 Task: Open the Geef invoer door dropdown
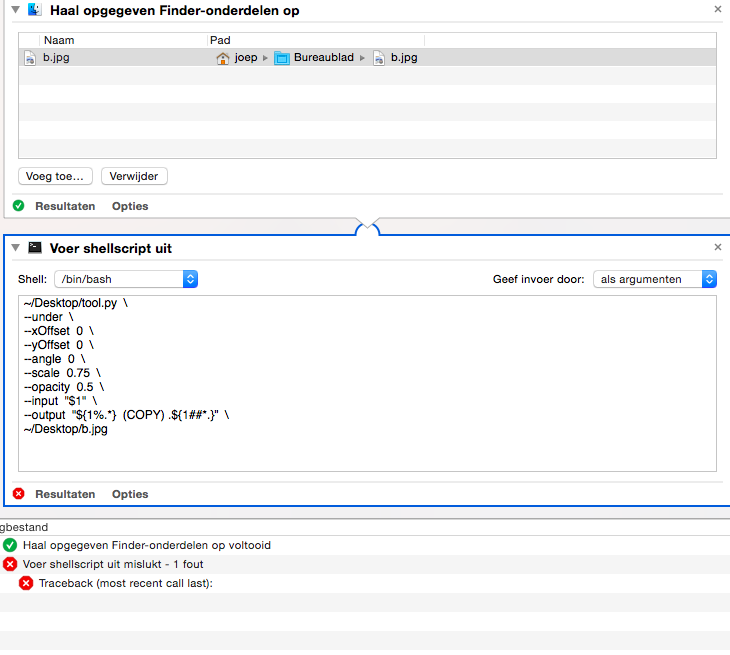tap(655, 279)
